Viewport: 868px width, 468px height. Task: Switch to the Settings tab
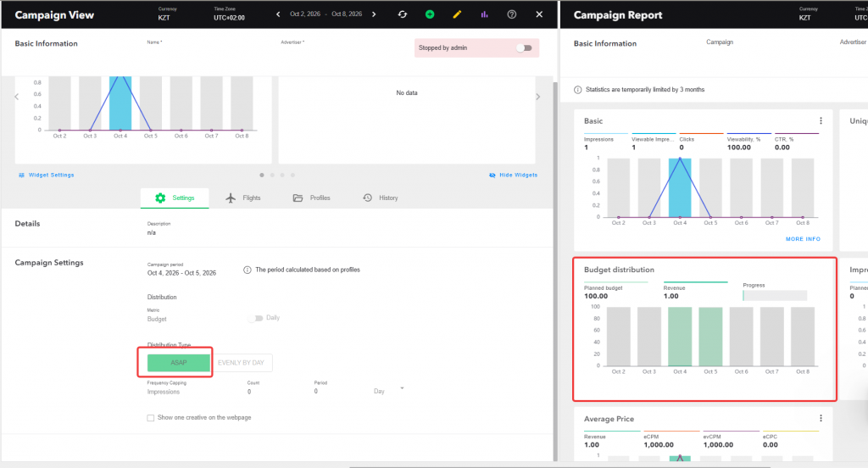[175, 198]
